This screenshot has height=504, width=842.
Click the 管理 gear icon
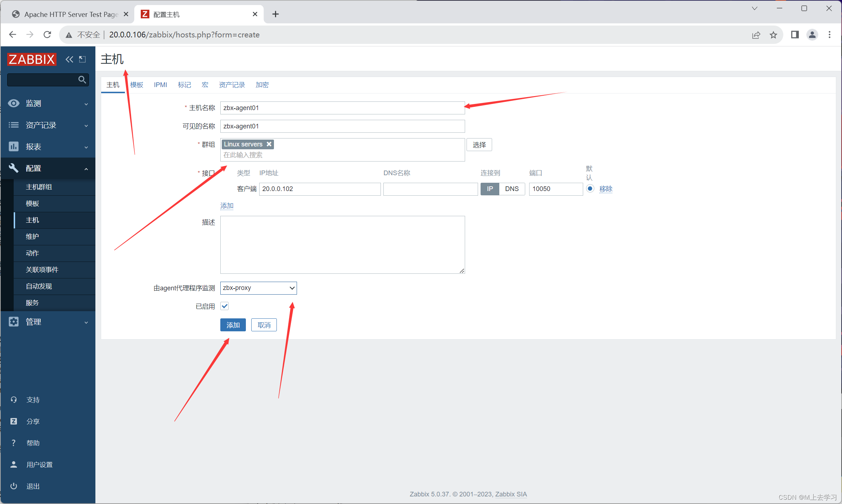click(14, 322)
